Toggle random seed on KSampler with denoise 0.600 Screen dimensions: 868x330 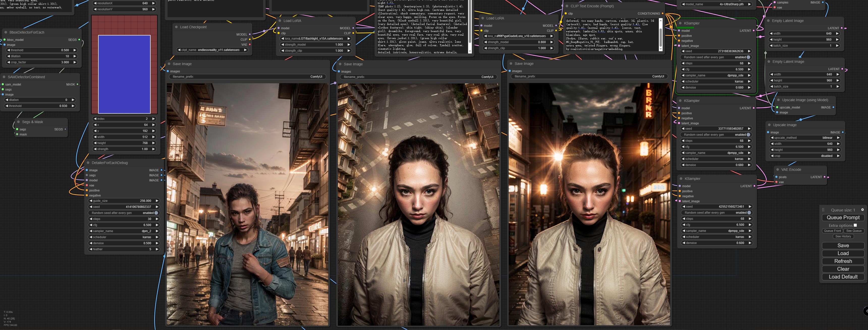point(749,213)
